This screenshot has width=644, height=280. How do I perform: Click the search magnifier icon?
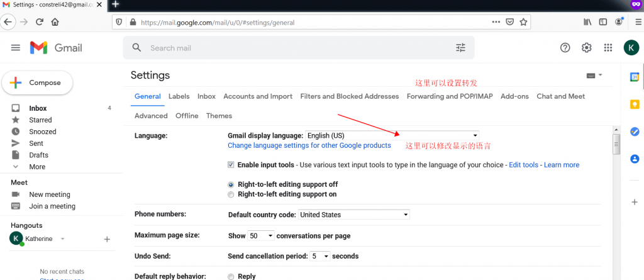(136, 48)
